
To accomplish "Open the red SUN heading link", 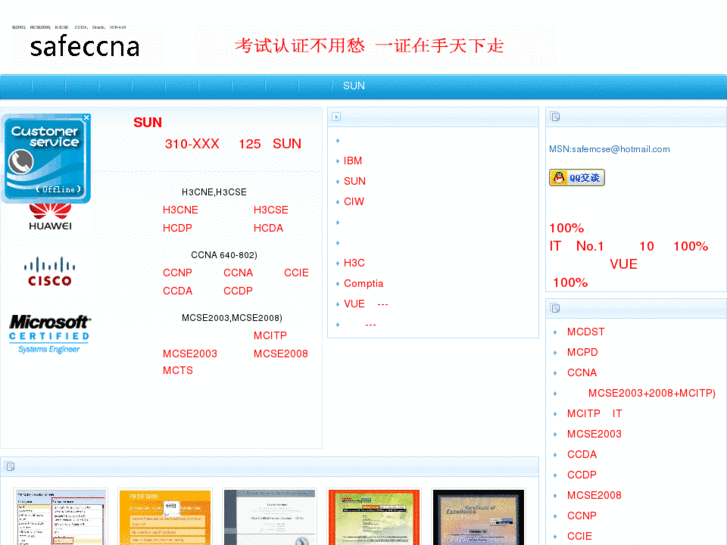I will pyautogui.click(x=147, y=122).
